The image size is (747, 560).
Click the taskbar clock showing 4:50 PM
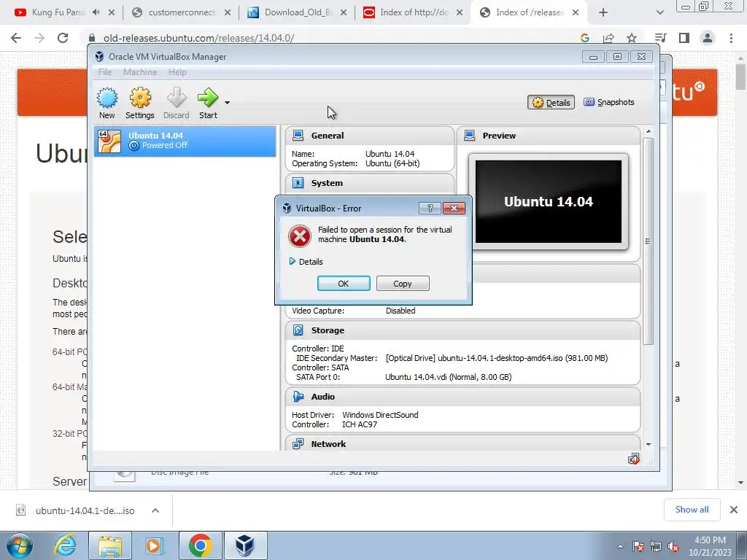(710, 546)
